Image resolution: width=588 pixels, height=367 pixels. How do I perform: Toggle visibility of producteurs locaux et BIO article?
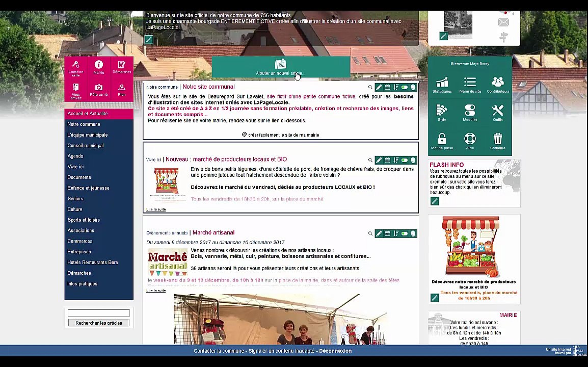(404, 160)
